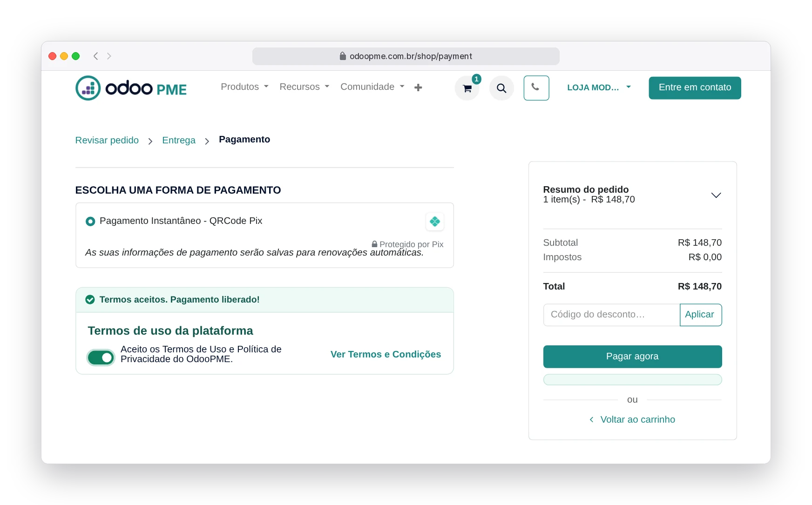Go forward in browser history
The width and height of the screenshot is (812, 505).
point(109,56)
